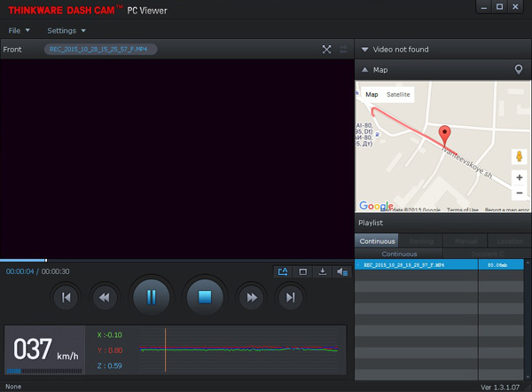Select the Location playlist tab
Viewport: 532px width, 392px height.
510,241
